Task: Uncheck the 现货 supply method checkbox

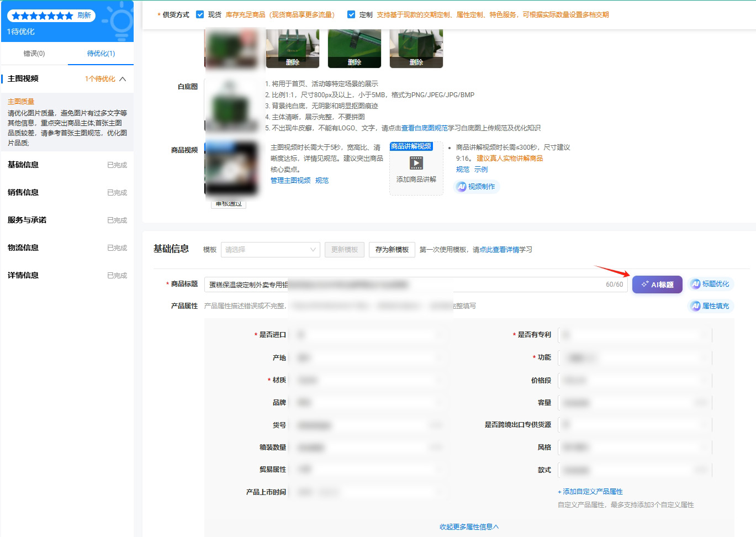Action: point(199,14)
